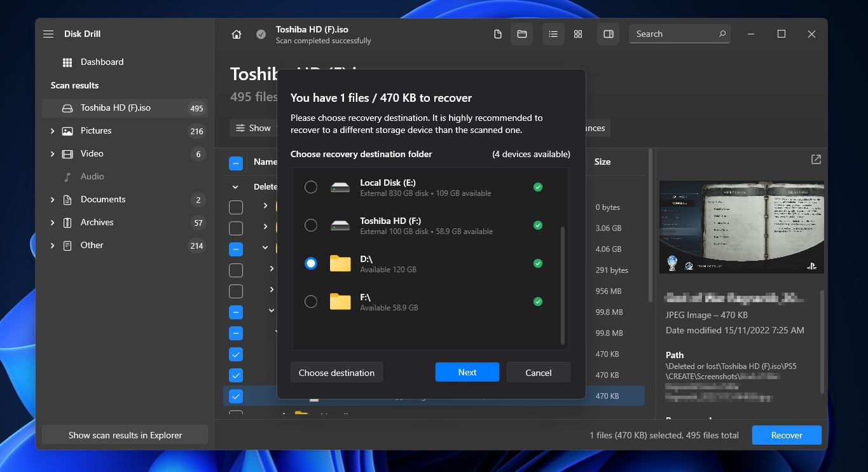Expand Pictures category in sidebar
The height and width of the screenshot is (472, 868).
pyautogui.click(x=52, y=131)
